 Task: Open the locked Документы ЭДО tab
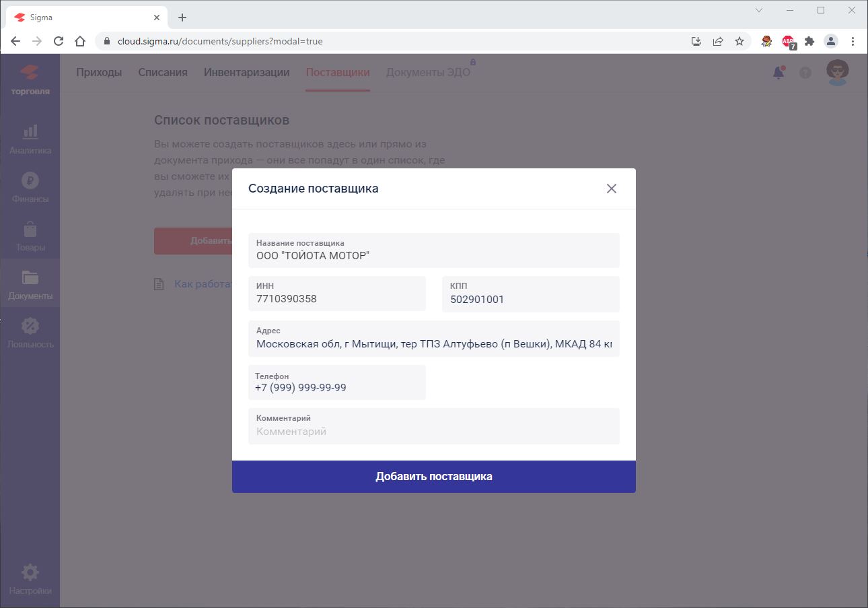[x=428, y=72]
